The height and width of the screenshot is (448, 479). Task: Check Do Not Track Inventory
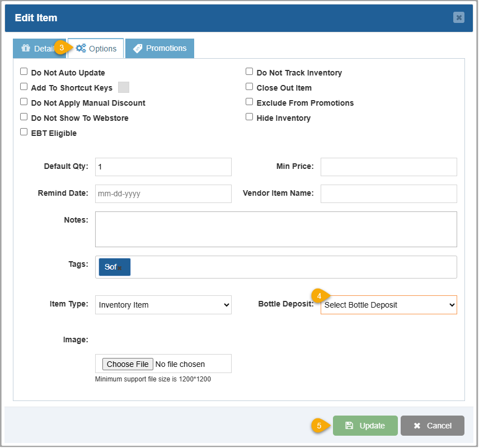[x=249, y=70]
